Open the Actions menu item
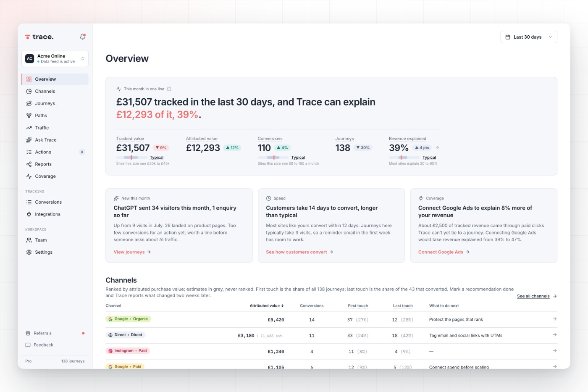 coord(55,152)
